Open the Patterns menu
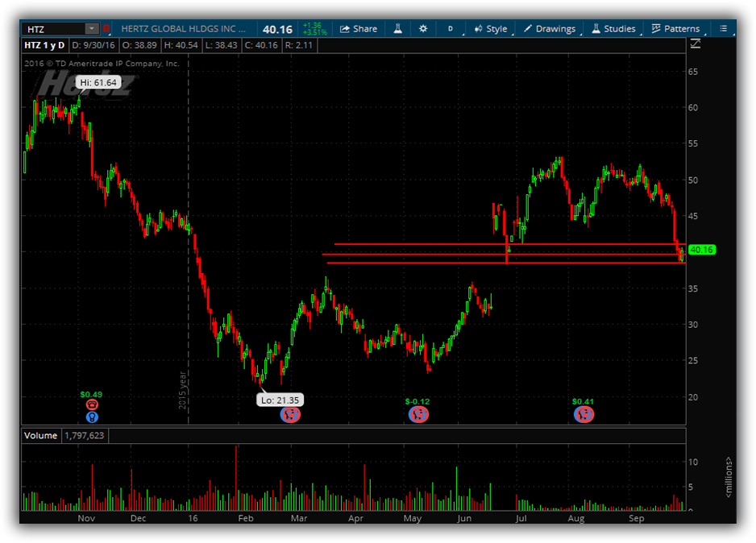Screen dimensions: 756x543 coord(675,29)
